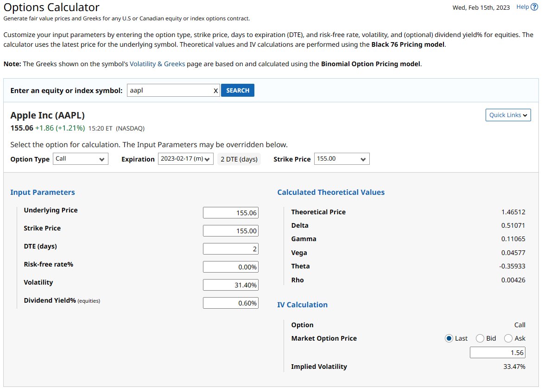544x392 pixels.
Task: Click the last price 155.06 quote
Action: 22,128
